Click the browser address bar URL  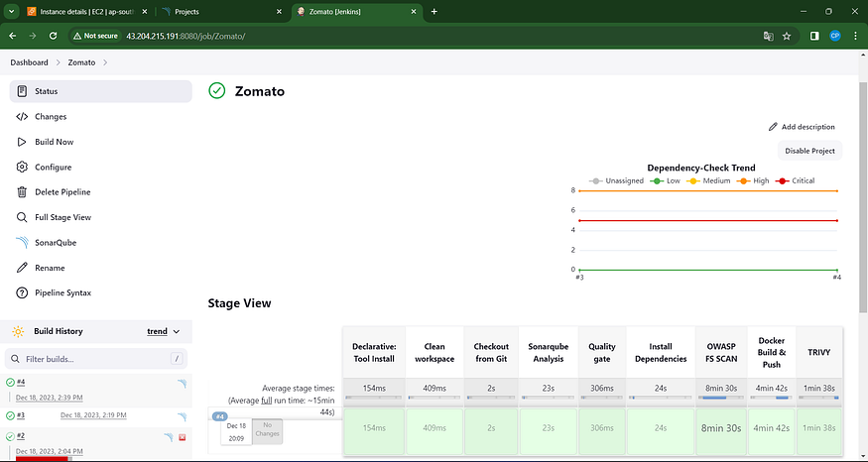click(186, 36)
